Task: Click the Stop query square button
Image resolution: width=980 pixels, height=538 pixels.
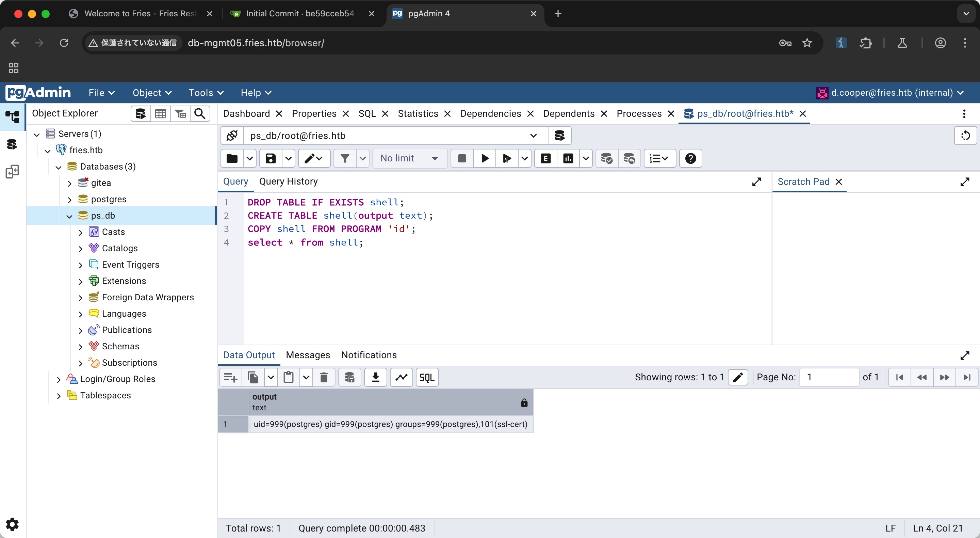Action: [x=462, y=158]
